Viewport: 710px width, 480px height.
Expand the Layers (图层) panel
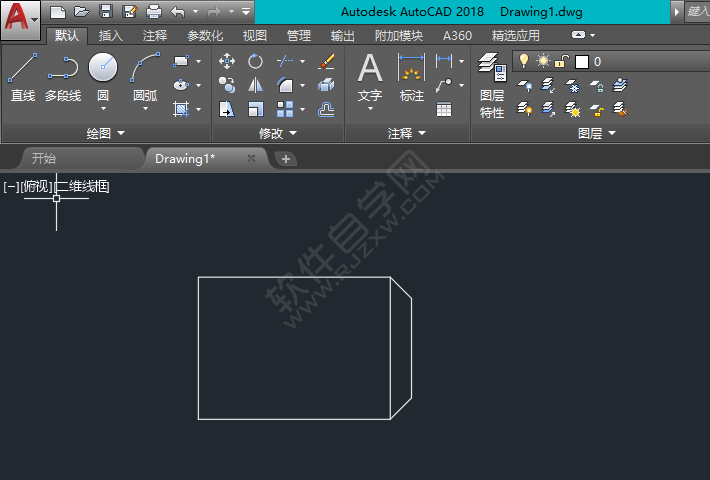(597, 133)
